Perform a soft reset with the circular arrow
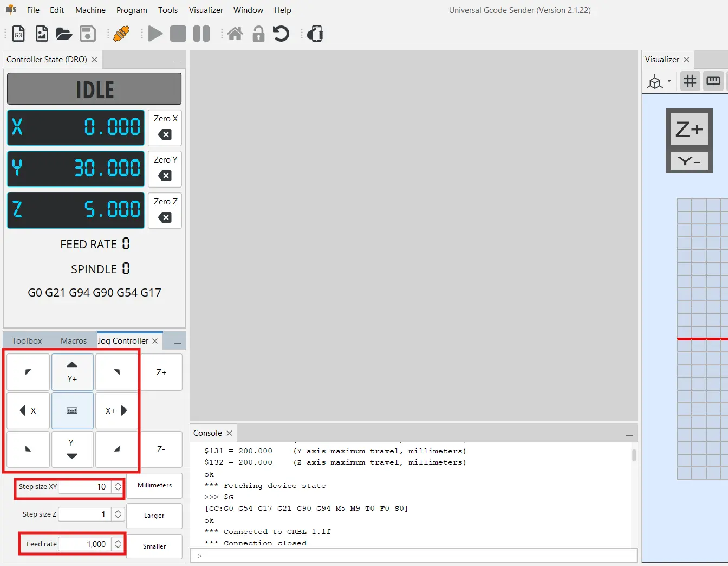The height and width of the screenshot is (566, 728). [281, 34]
